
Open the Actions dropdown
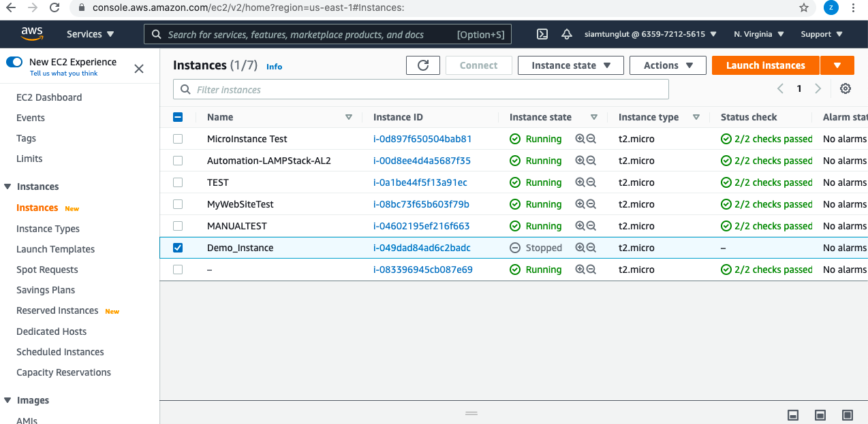[x=668, y=65]
